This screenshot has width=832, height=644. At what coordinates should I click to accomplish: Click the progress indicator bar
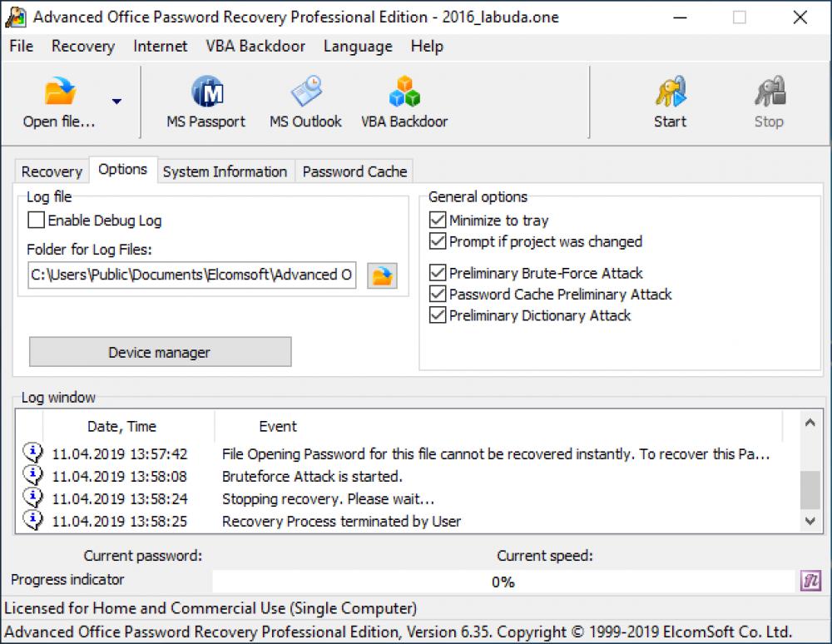(503, 582)
